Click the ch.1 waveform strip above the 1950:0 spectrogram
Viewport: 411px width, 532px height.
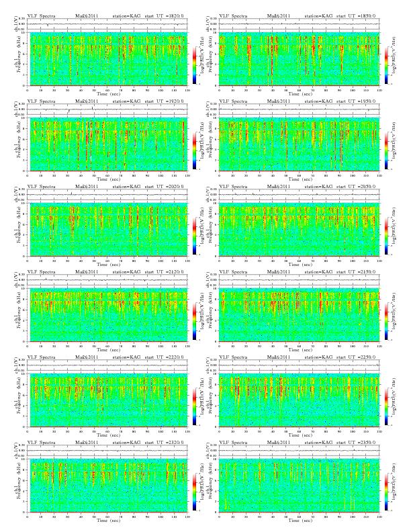point(300,109)
